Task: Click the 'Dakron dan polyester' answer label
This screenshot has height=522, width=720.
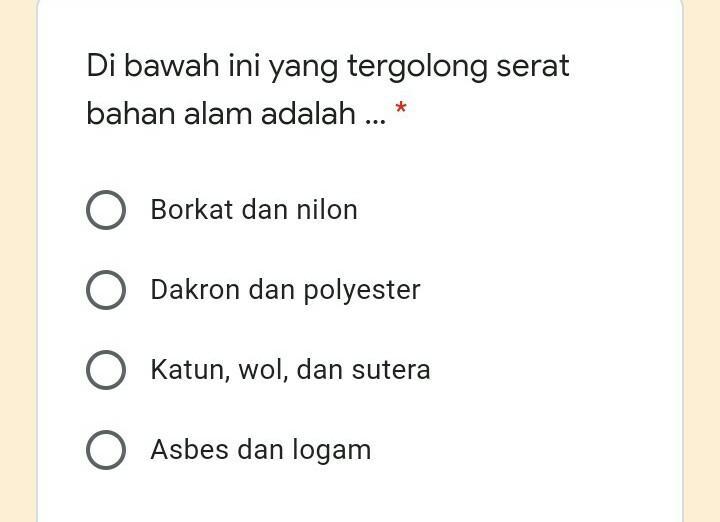Action: 286,291
